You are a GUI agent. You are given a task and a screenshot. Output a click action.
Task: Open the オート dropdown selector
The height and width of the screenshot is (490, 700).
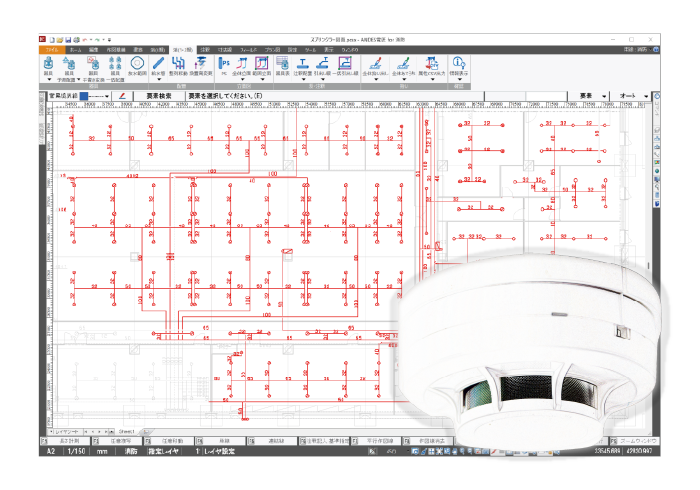pyautogui.click(x=647, y=95)
